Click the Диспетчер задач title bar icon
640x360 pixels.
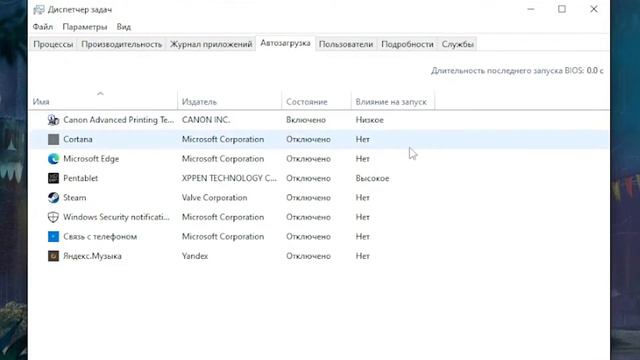click(x=39, y=9)
